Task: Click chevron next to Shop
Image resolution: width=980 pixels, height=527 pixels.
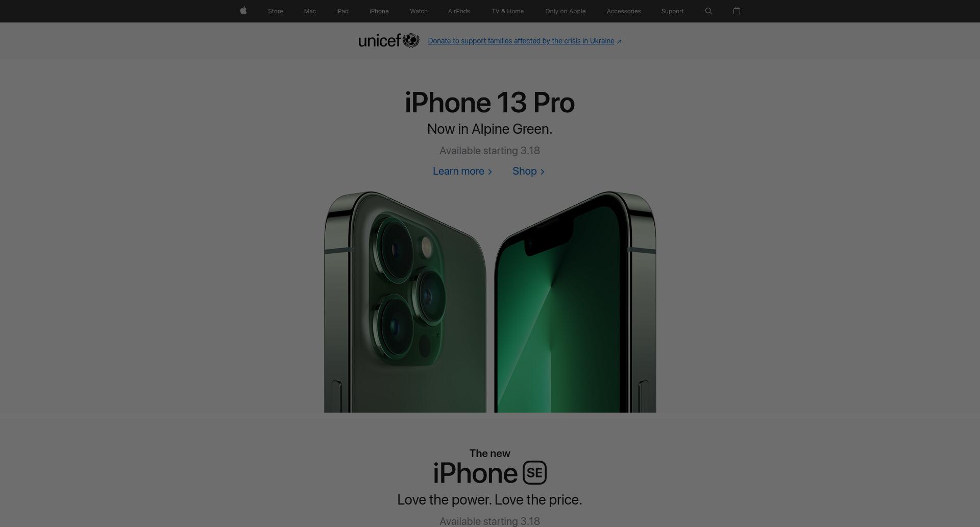Action: (542, 172)
